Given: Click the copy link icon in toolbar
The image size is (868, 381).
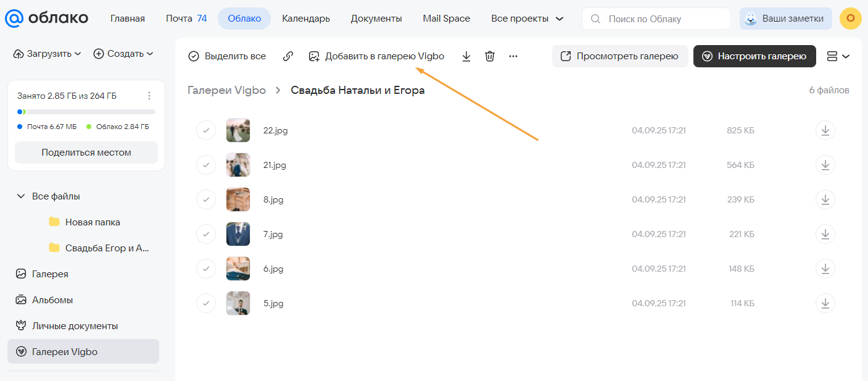Looking at the screenshot, I should coord(287,56).
